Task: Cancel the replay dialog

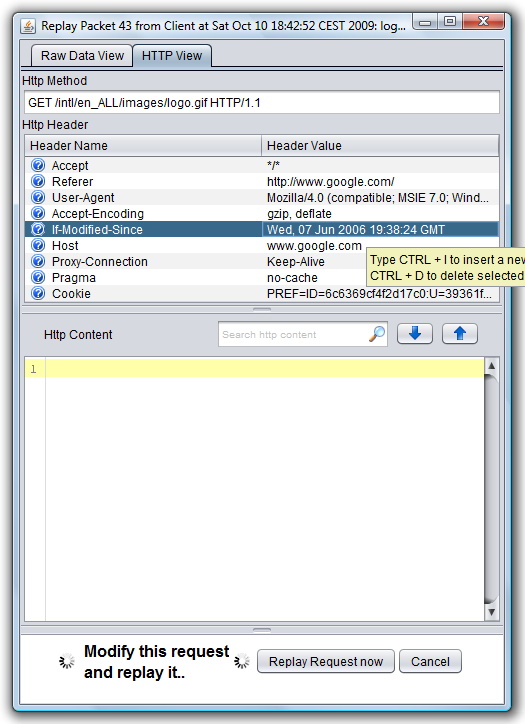Action: tap(430, 662)
